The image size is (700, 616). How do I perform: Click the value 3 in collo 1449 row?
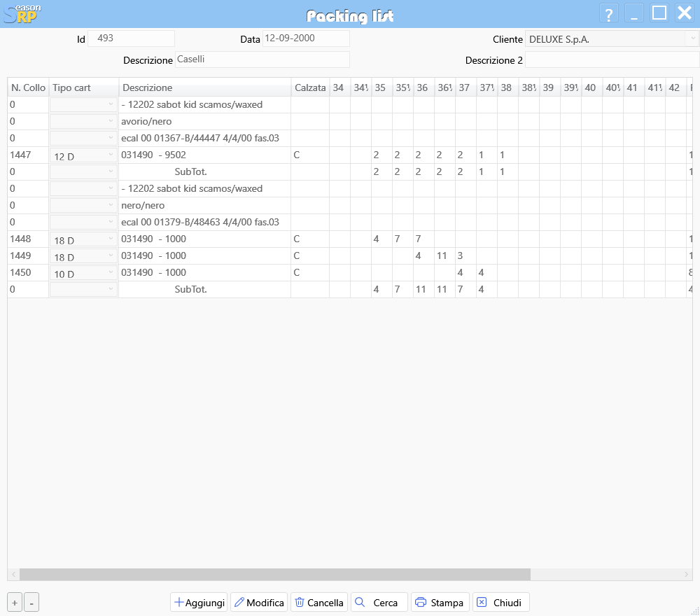pyautogui.click(x=465, y=255)
